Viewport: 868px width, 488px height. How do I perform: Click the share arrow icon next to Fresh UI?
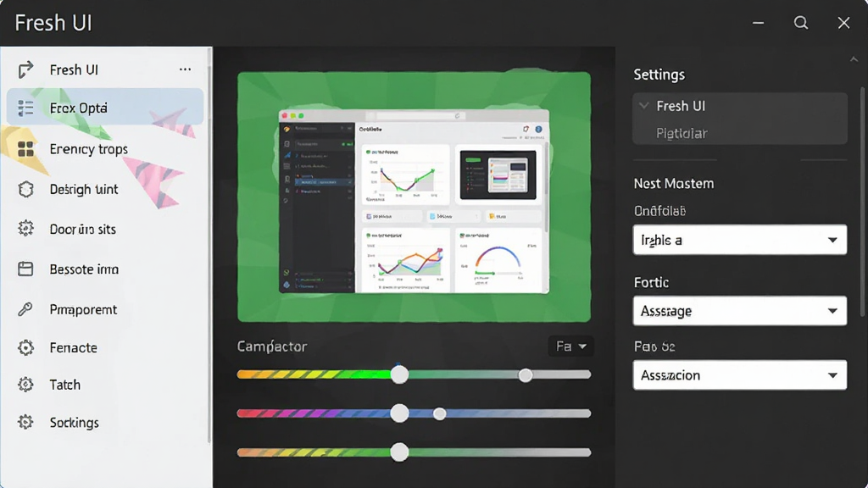[25, 69]
